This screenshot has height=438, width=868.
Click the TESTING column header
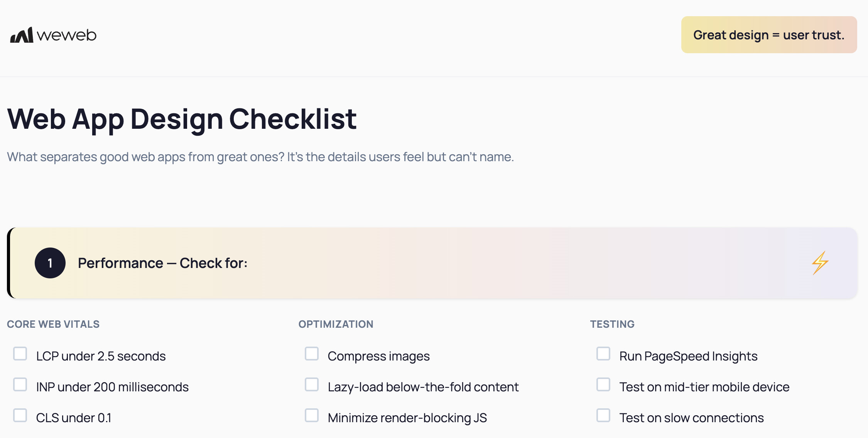coord(612,324)
